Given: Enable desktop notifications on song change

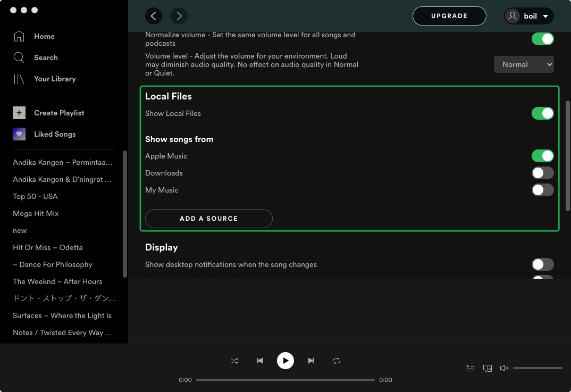Looking at the screenshot, I should pyautogui.click(x=543, y=264).
